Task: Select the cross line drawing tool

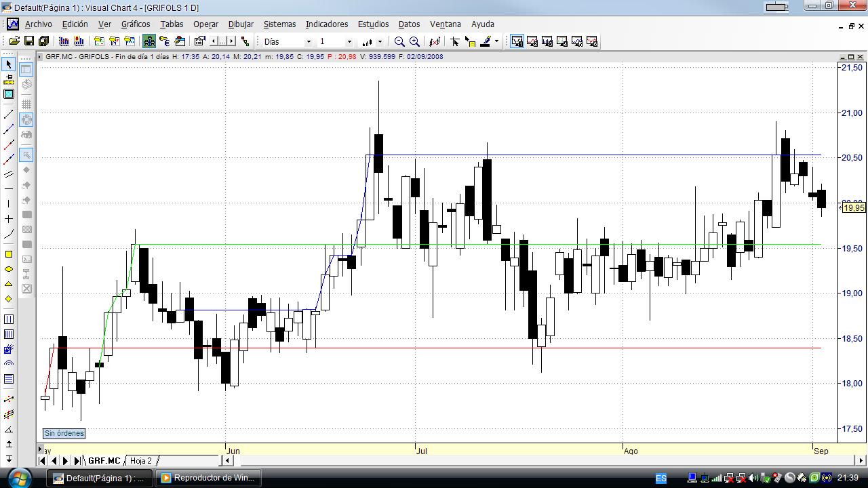Action: pyautogui.click(x=9, y=219)
